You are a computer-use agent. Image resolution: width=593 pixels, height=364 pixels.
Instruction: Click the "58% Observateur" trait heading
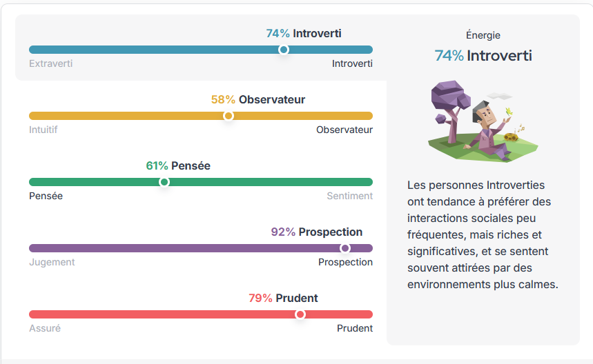258,99
